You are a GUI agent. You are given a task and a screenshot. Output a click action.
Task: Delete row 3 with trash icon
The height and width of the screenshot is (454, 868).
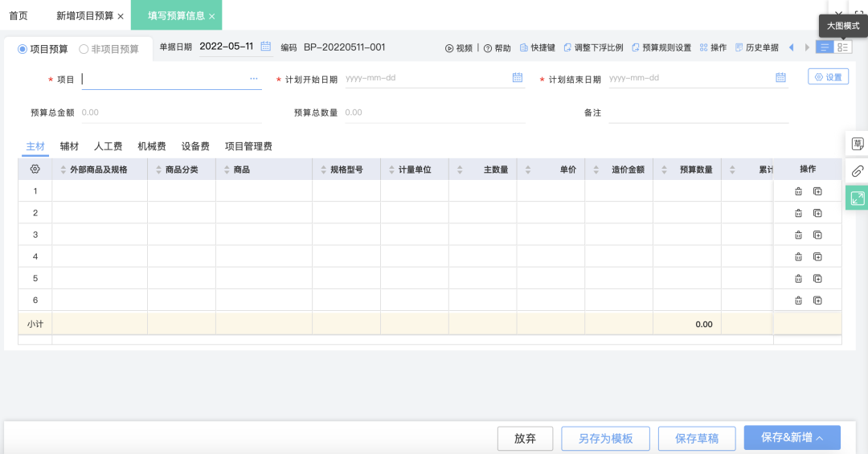click(x=798, y=235)
